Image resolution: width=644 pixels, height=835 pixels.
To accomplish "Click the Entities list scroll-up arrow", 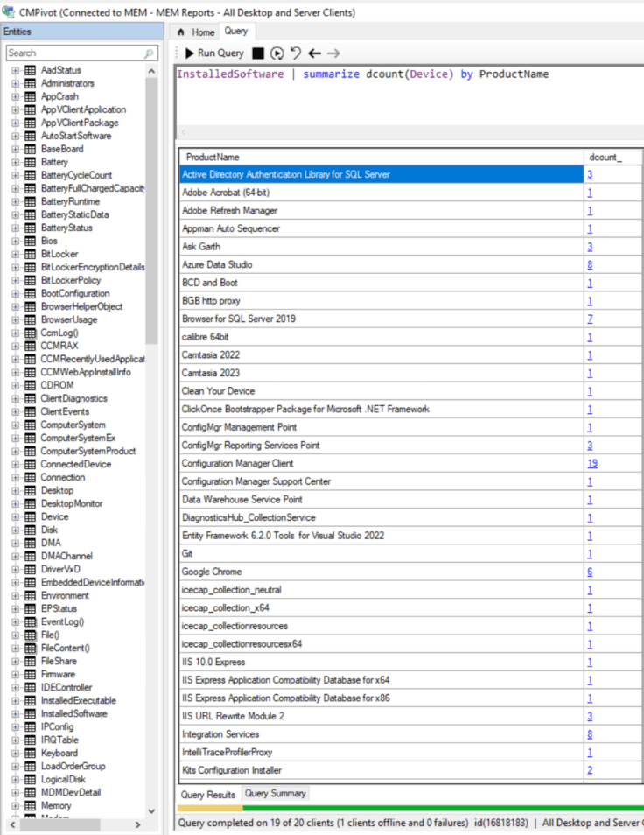I will tap(151, 71).
